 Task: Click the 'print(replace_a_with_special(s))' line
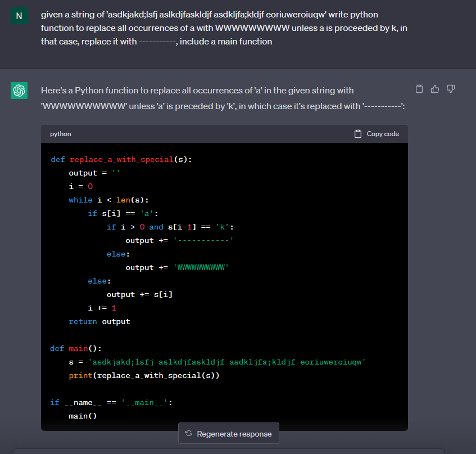point(144,376)
